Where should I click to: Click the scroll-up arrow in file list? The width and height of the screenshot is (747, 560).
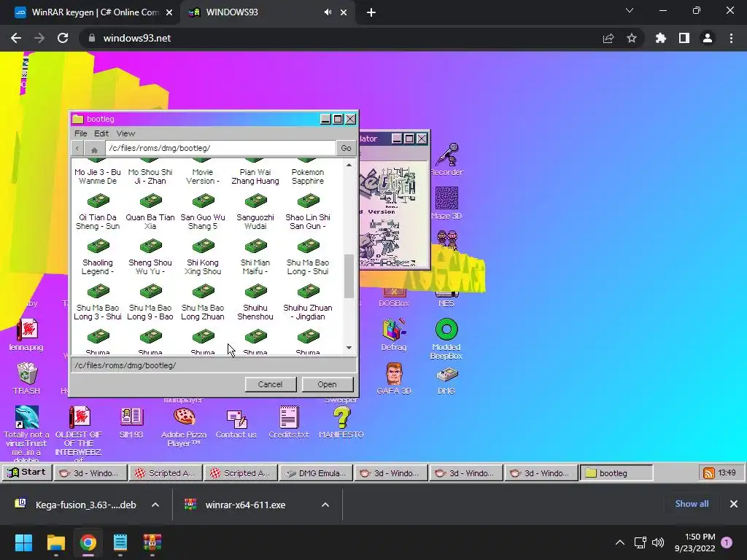pos(349,165)
